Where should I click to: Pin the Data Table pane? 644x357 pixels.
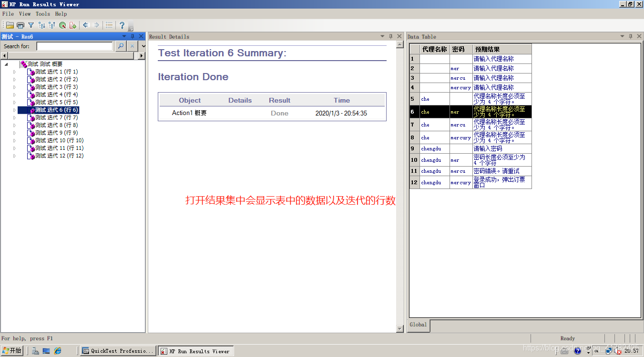point(631,36)
